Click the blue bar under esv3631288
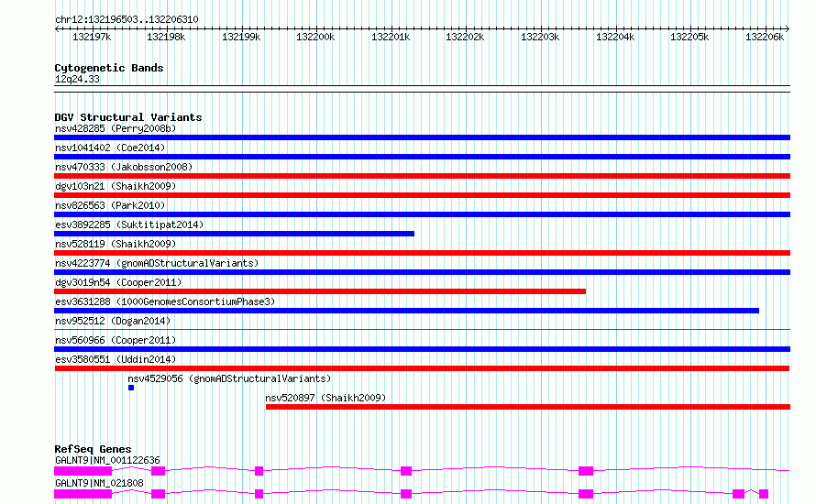Screen dimensions: 816x504 click(x=406, y=311)
